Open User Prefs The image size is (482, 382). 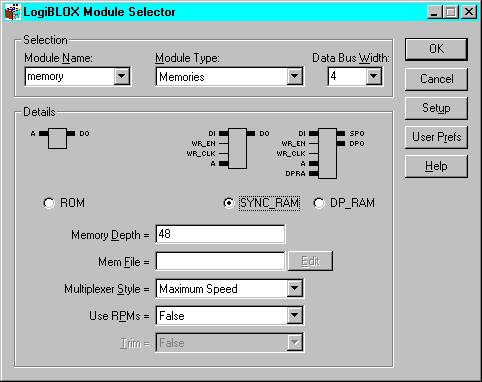point(436,137)
